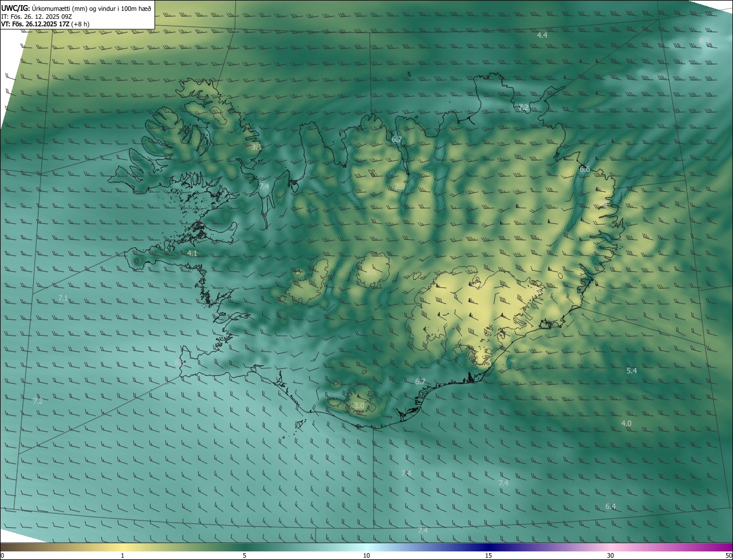This screenshot has height=560, width=733.
Task: Click the '5' tick label on the colour scale
Action: point(245,555)
